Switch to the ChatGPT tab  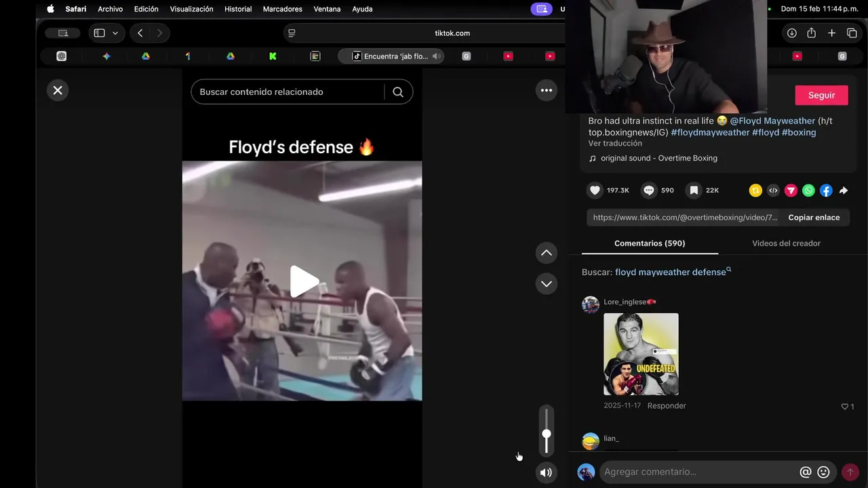(x=62, y=56)
